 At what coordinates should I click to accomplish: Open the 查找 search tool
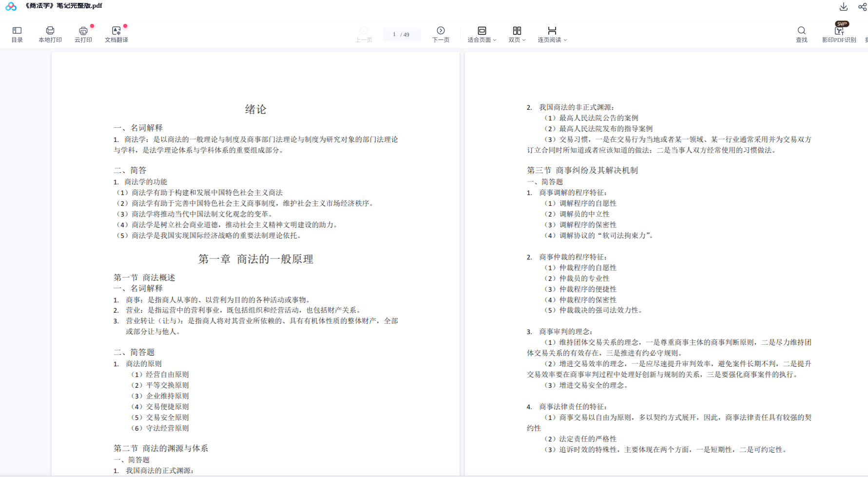pos(801,34)
